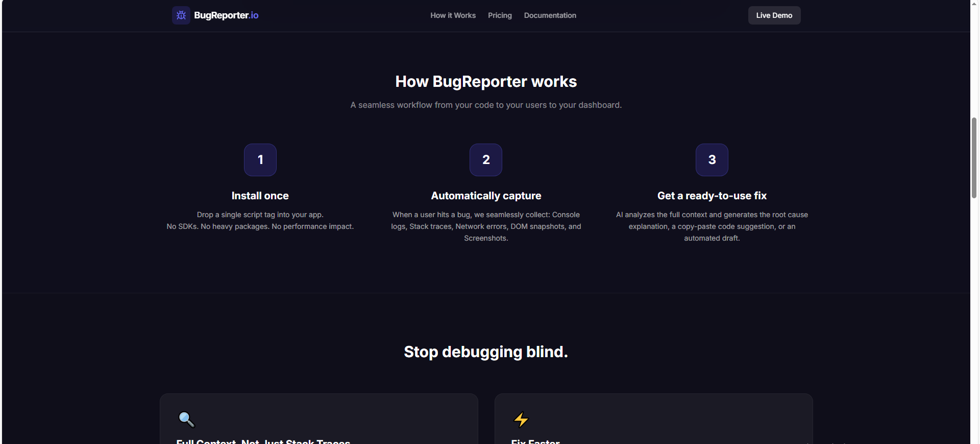Click the 'AI analyzes the full context' description

712,226
